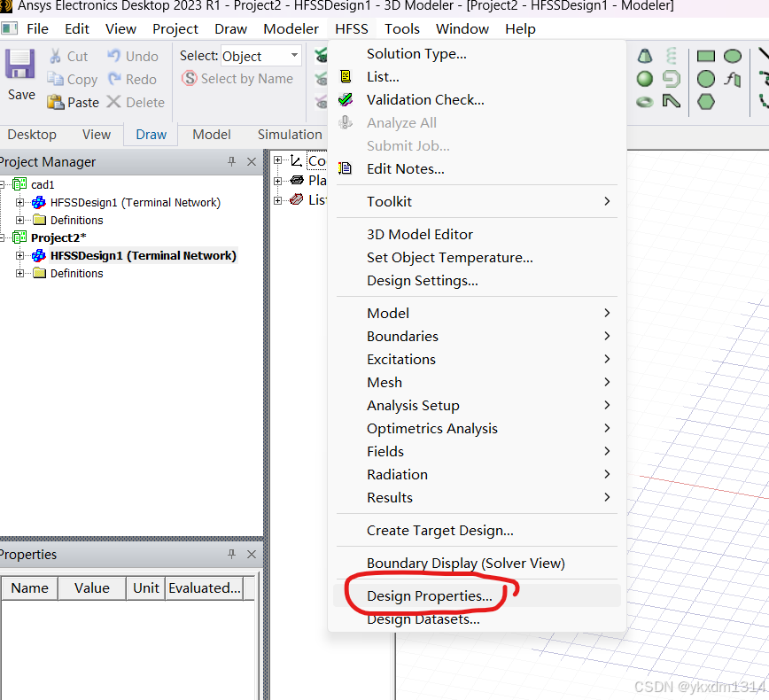Click the Paste clipboard icon
Image resolution: width=769 pixels, height=700 pixels.
pos(56,102)
